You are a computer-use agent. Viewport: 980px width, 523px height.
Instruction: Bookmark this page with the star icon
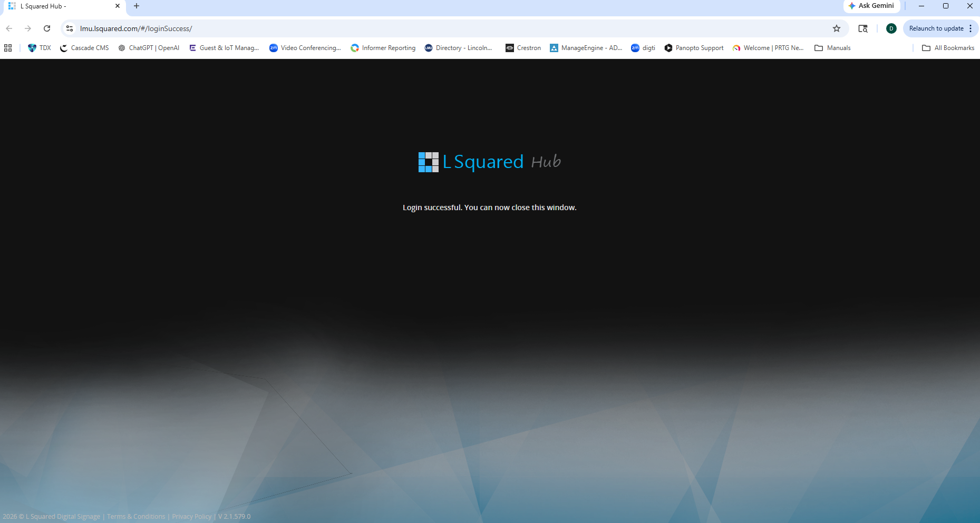837,28
